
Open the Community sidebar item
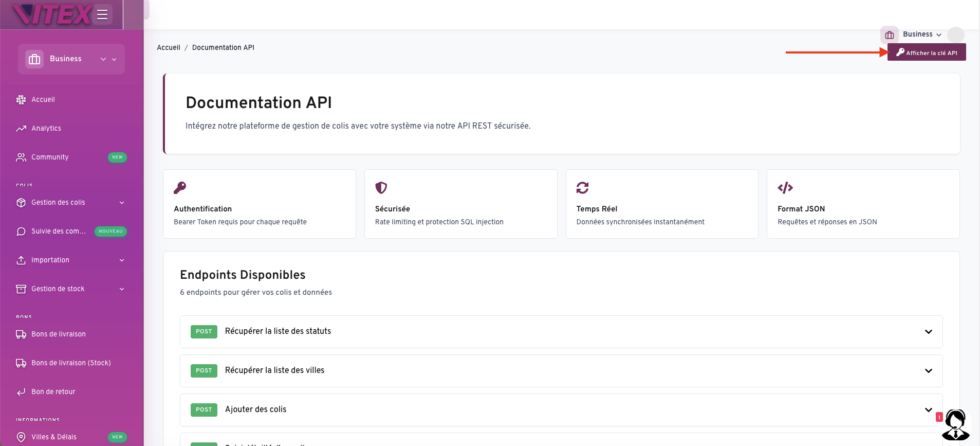pyautogui.click(x=50, y=157)
